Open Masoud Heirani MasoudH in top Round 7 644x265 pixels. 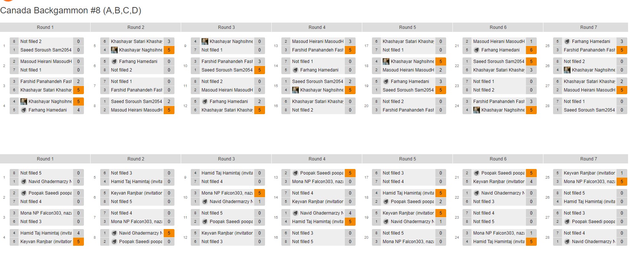[589, 90]
